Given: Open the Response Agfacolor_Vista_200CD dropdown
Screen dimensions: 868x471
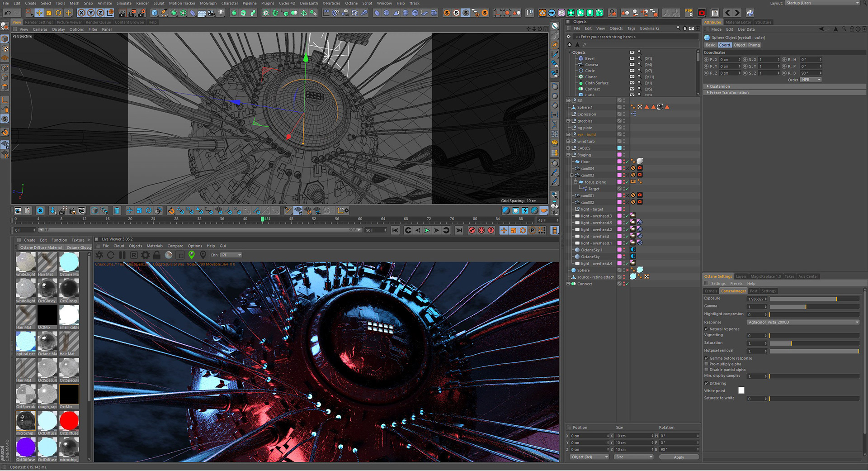Looking at the screenshot, I should (x=803, y=322).
